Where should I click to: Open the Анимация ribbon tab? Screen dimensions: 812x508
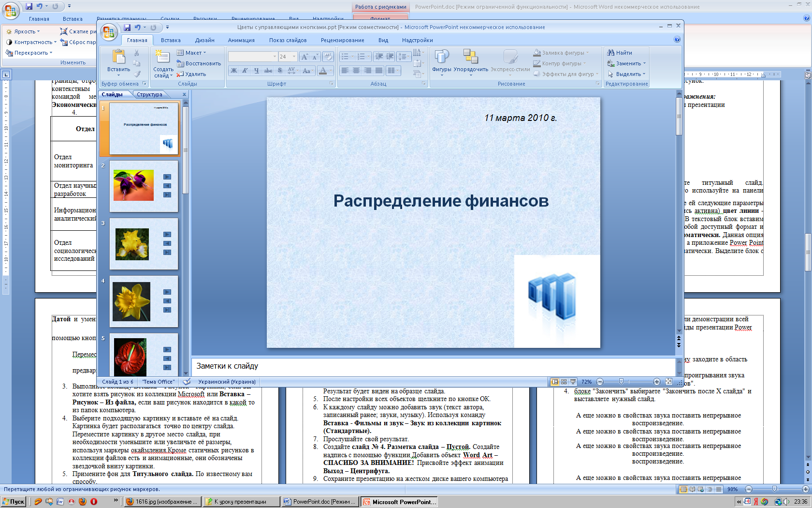241,40
